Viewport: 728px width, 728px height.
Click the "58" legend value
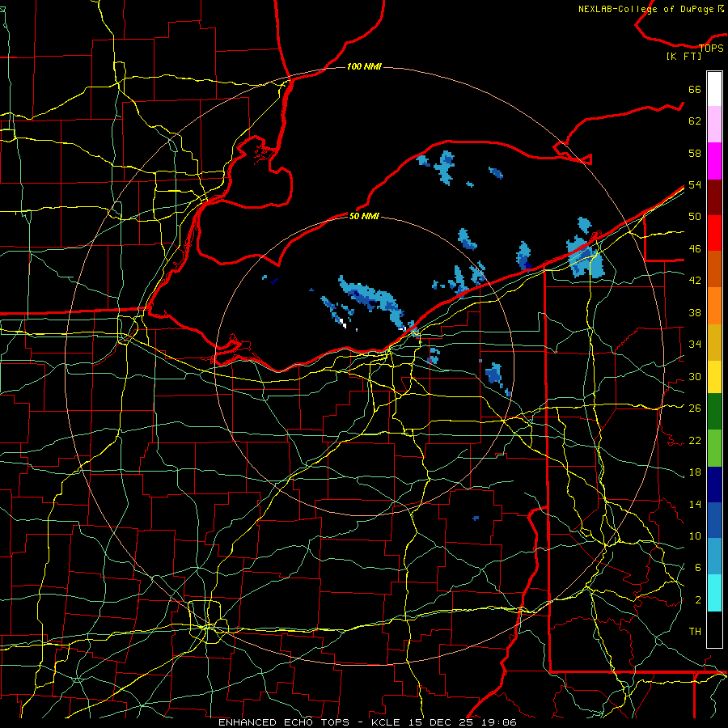click(695, 153)
